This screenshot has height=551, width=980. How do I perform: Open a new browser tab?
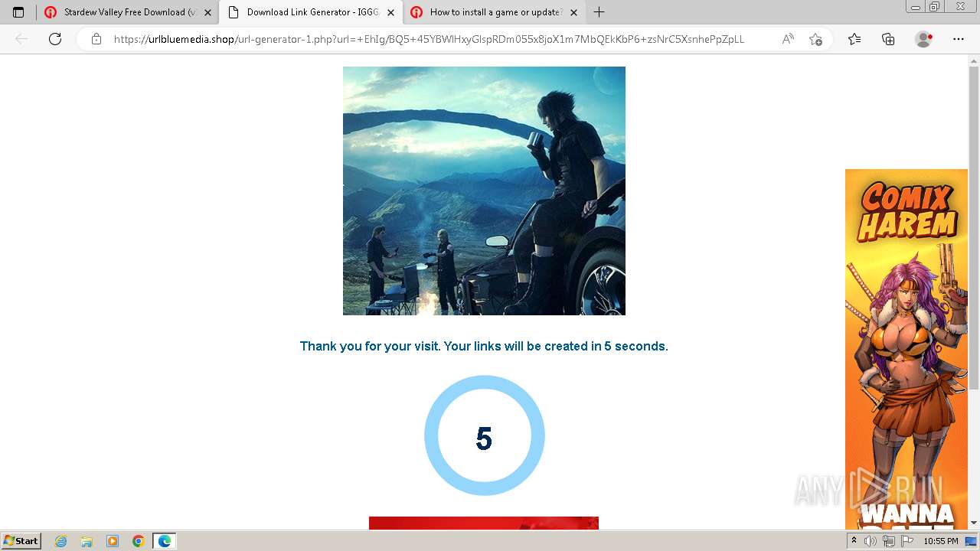point(599,12)
